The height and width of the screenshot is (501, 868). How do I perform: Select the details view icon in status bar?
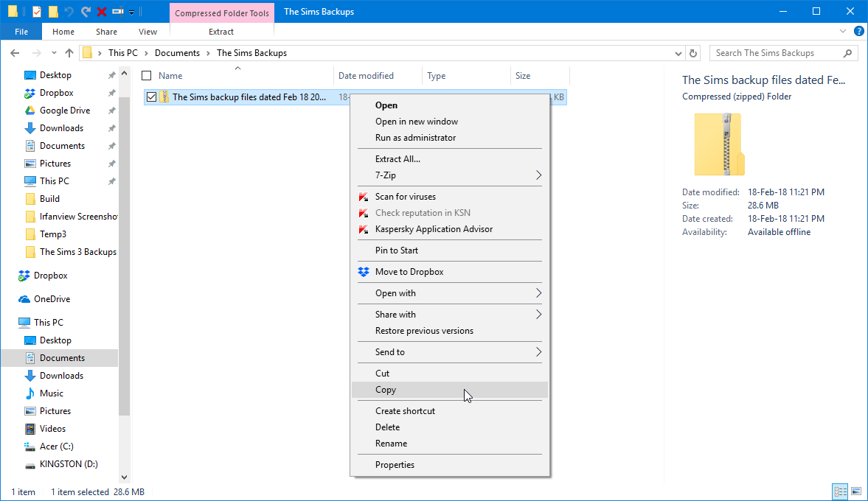click(840, 491)
